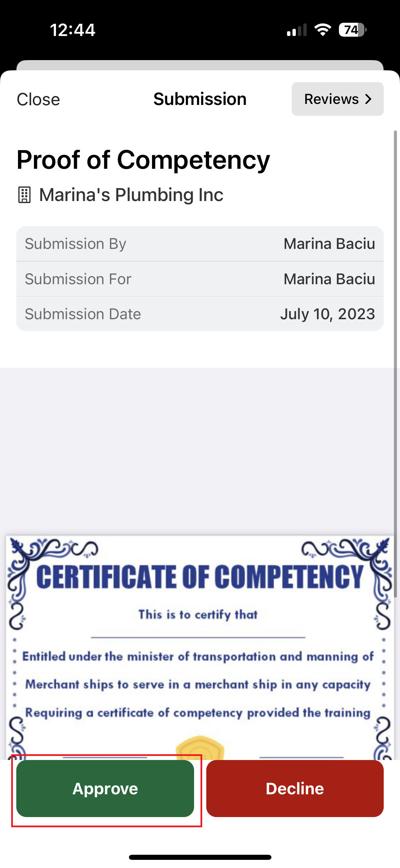Open the Reviews page
Screen dimensions: 400x868
(x=331, y=99)
